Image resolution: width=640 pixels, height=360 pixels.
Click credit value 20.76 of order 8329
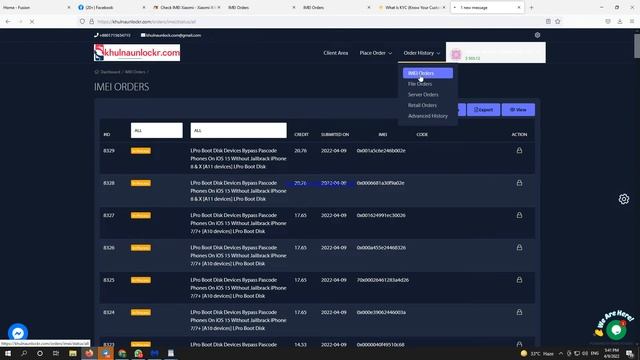click(x=300, y=151)
